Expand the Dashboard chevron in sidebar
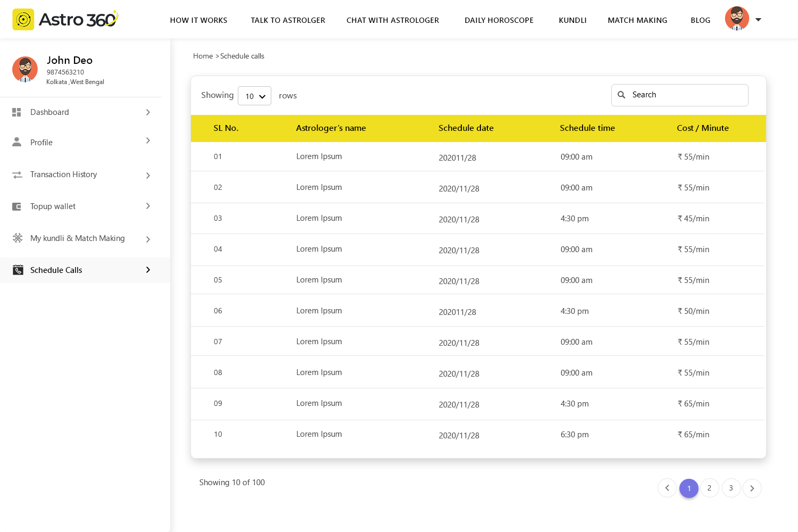 pos(148,112)
